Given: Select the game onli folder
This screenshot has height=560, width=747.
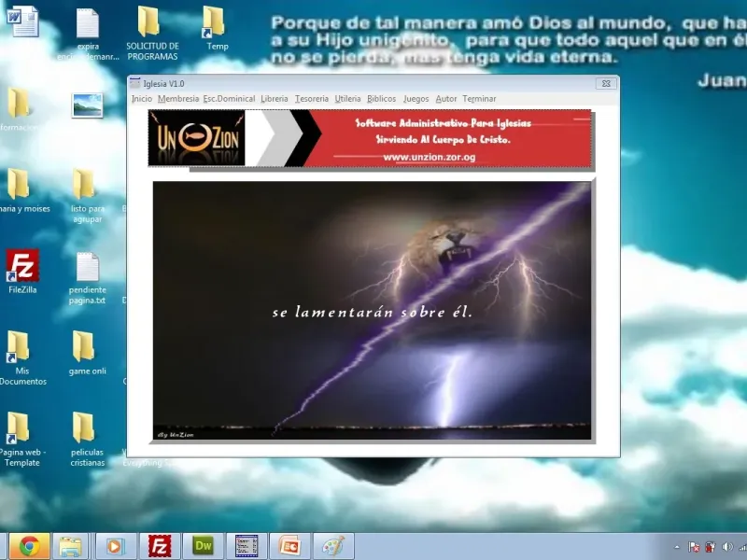Looking at the screenshot, I should coord(87,353).
